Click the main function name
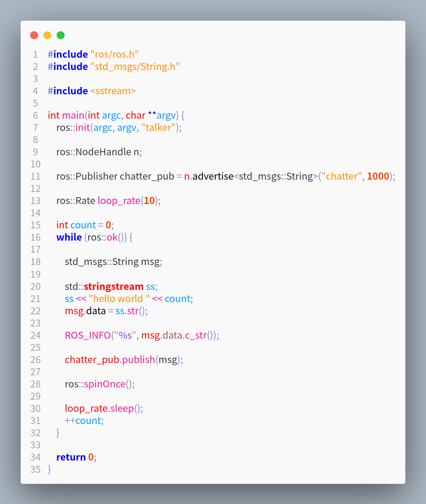Viewport: 426px width, 504px height. point(73,116)
